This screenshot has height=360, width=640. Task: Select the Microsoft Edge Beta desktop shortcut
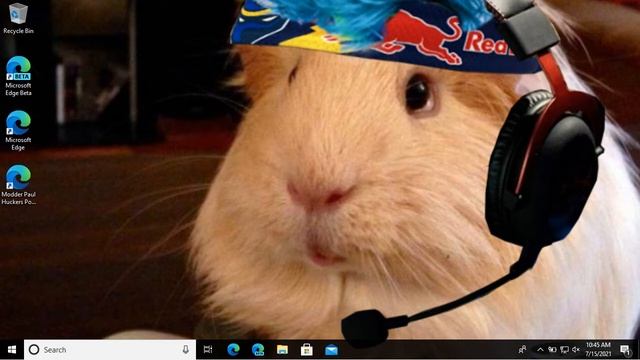coord(18,76)
